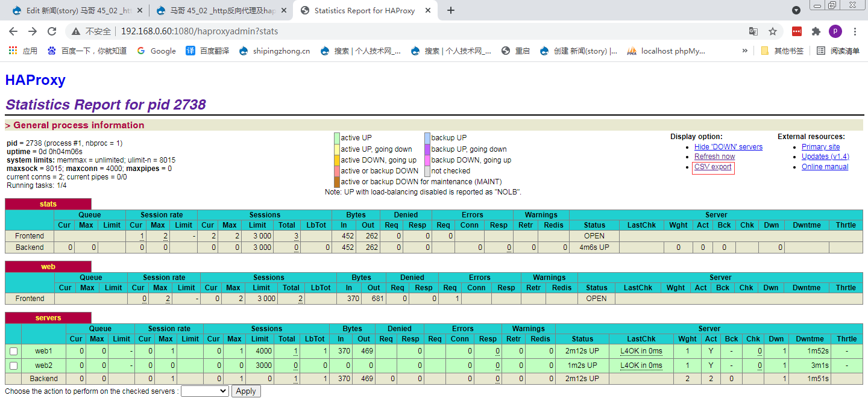
Task: Click the web1 row name cell
Action: (x=43, y=351)
